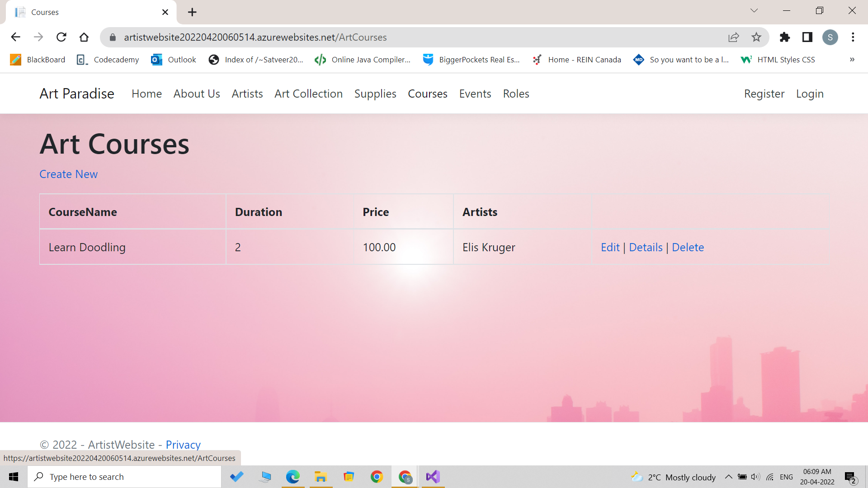Click the taskbar search box
Screen dimensions: 868x488
(124, 477)
